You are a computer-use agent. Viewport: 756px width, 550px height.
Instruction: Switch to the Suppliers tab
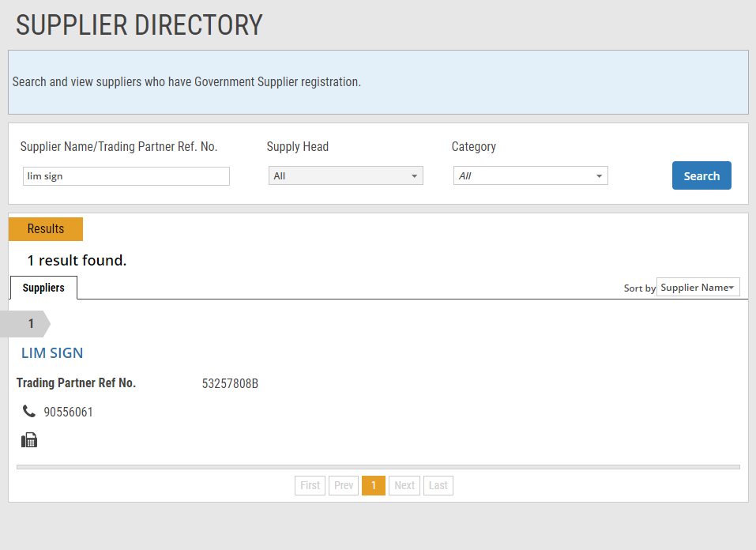click(43, 288)
